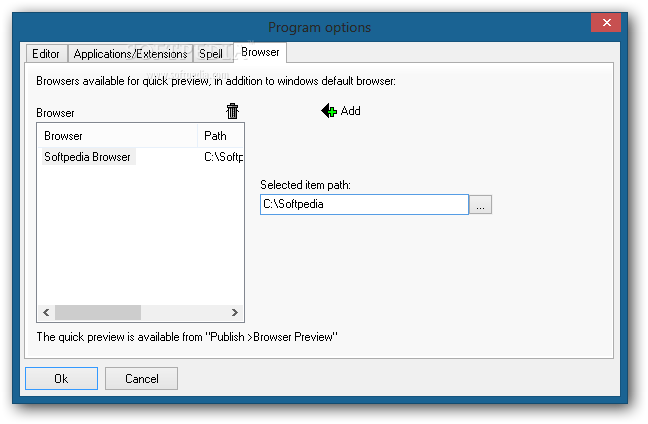The image size is (648, 424).
Task: Click the Add label text
Action: pos(350,111)
